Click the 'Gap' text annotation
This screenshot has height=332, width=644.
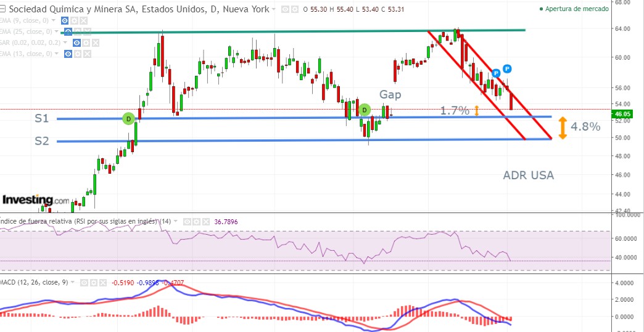[x=390, y=95]
